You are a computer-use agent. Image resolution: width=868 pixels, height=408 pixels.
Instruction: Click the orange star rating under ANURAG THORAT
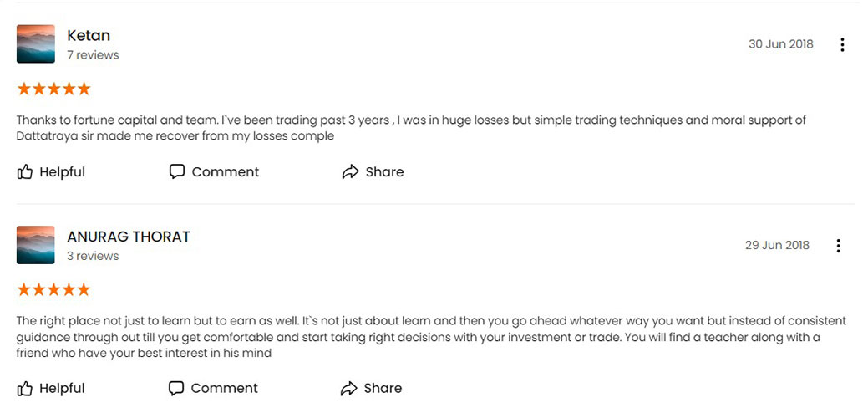[x=53, y=289]
